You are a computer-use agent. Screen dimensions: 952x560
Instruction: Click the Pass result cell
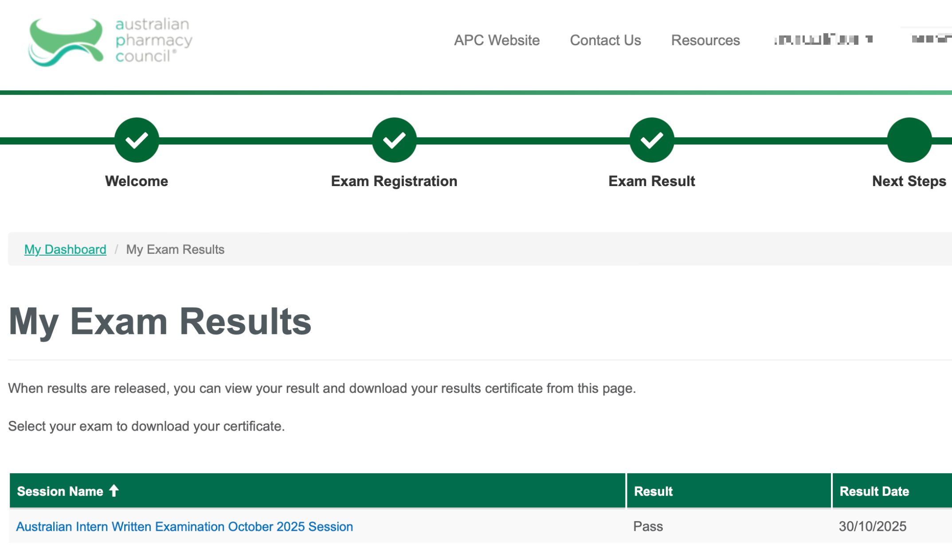[648, 526]
